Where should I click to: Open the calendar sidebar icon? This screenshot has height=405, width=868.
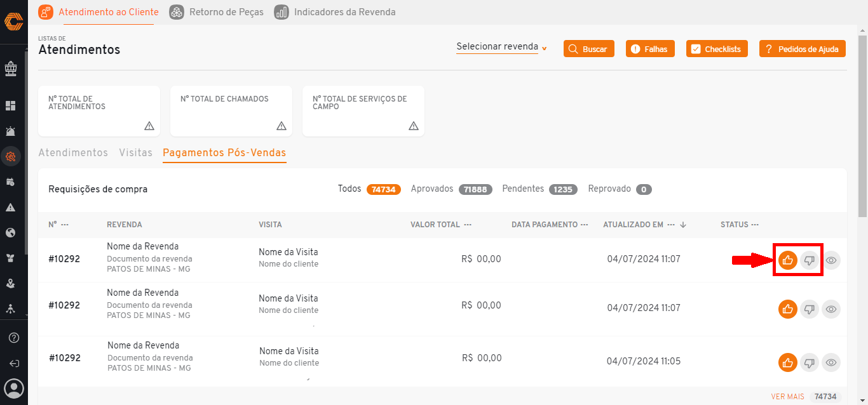pos(11,182)
